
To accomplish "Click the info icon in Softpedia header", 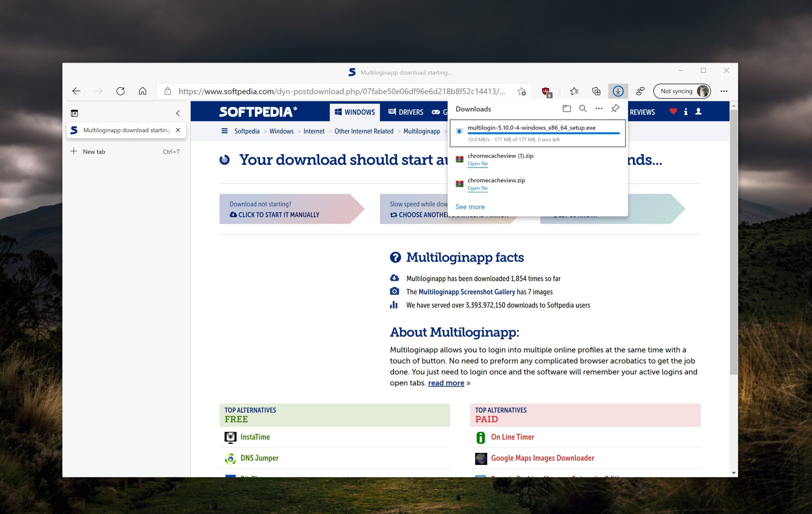I will click(685, 112).
